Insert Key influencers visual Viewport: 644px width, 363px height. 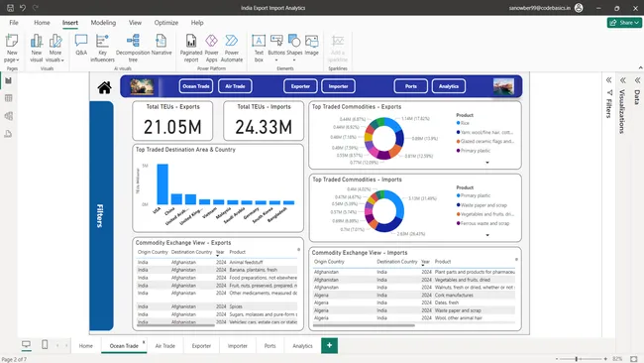(x=102, y=48)
